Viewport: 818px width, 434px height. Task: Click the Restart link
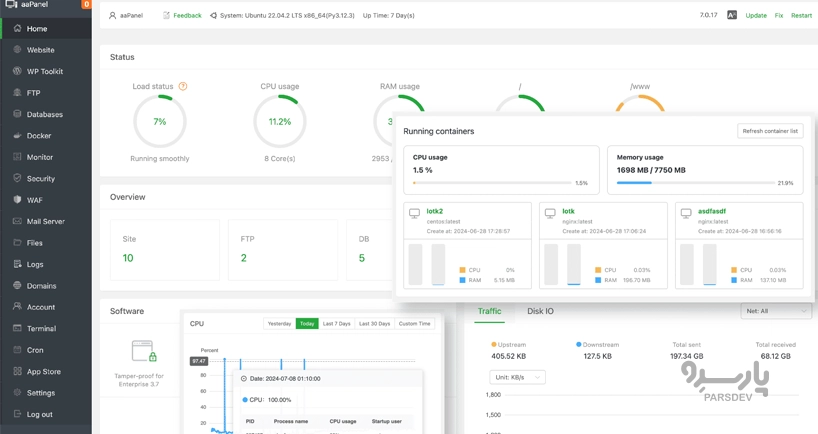pos(801,16)
